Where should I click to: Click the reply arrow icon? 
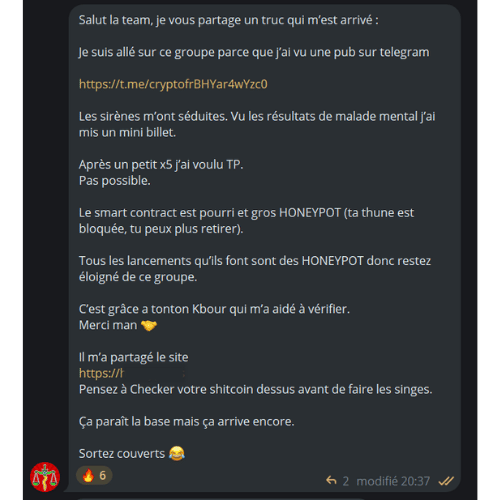331,480
